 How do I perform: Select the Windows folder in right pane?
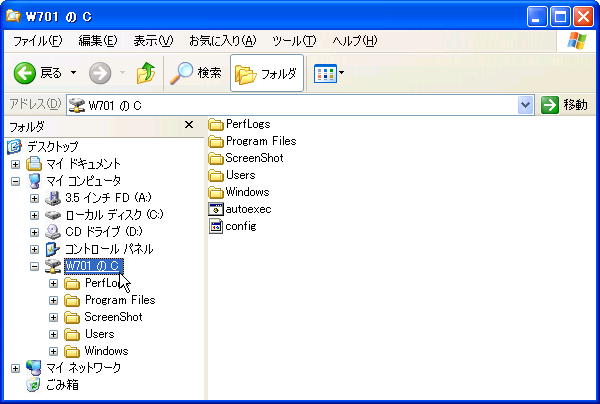click(x=215, y=192)
